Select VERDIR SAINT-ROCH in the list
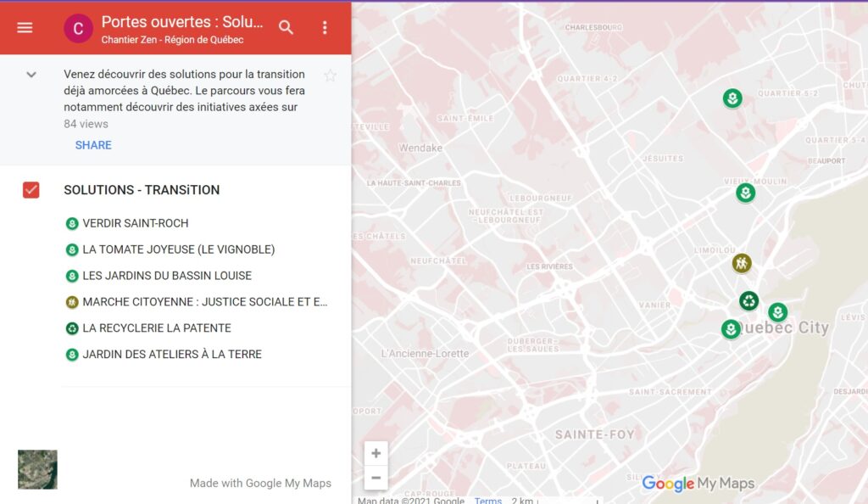Screen dimensions: 868x504 point(135,223)
